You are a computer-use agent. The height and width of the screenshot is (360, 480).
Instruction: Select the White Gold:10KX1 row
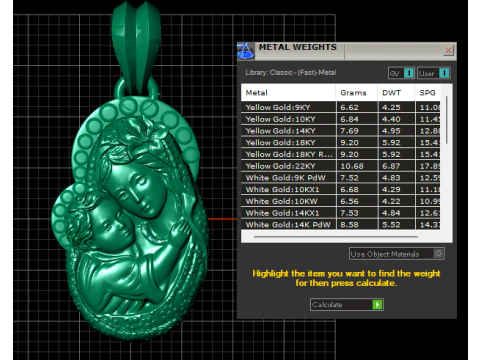pos(340,189)
